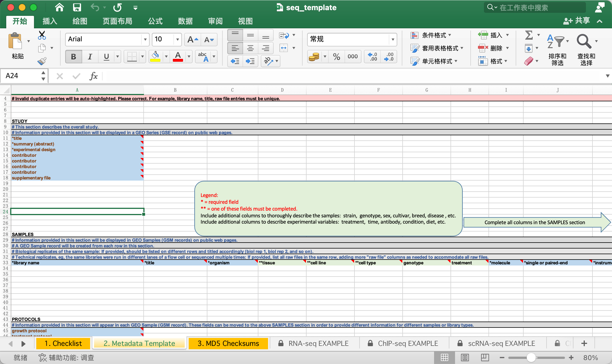Screen dimensions: 612x364
Task: Switch to 3. MD5 Checksums sheet
Action: [228, 343]
